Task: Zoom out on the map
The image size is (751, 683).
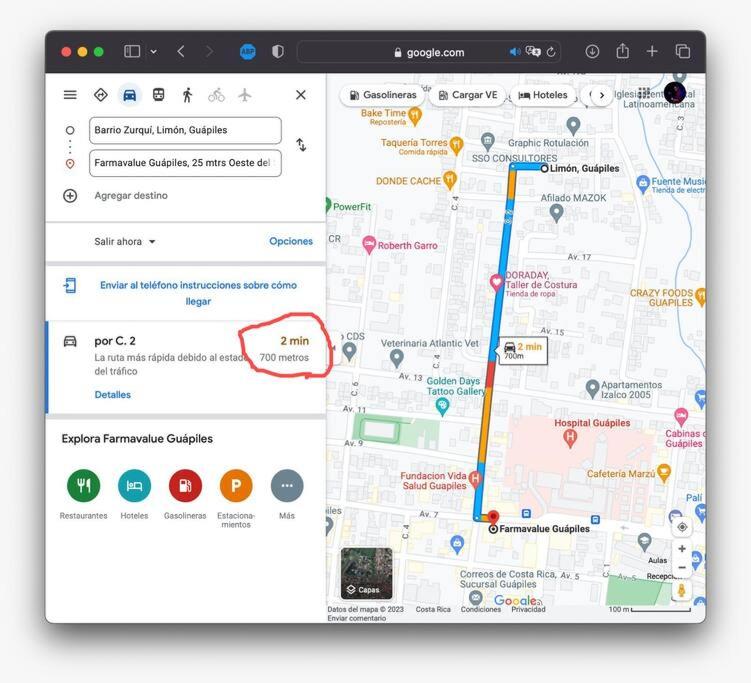Action: click(682, 568)
